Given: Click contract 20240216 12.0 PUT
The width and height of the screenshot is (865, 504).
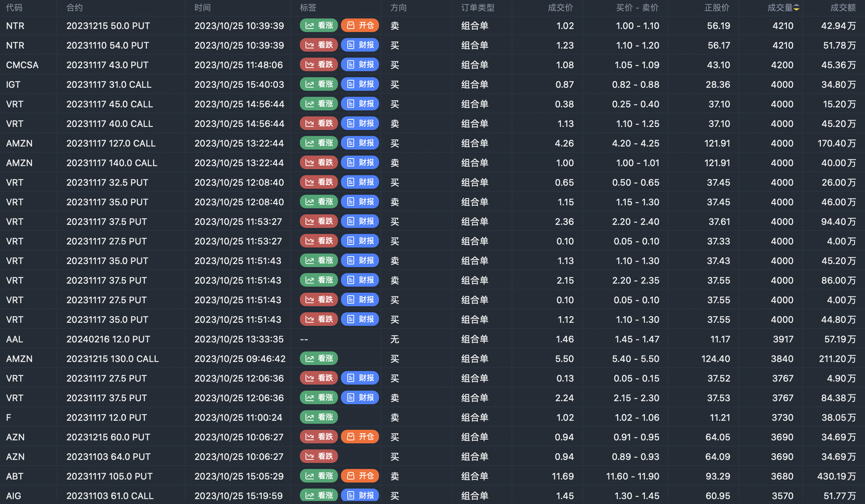Looking at the screenshot, I should click(x=108, y=339).
